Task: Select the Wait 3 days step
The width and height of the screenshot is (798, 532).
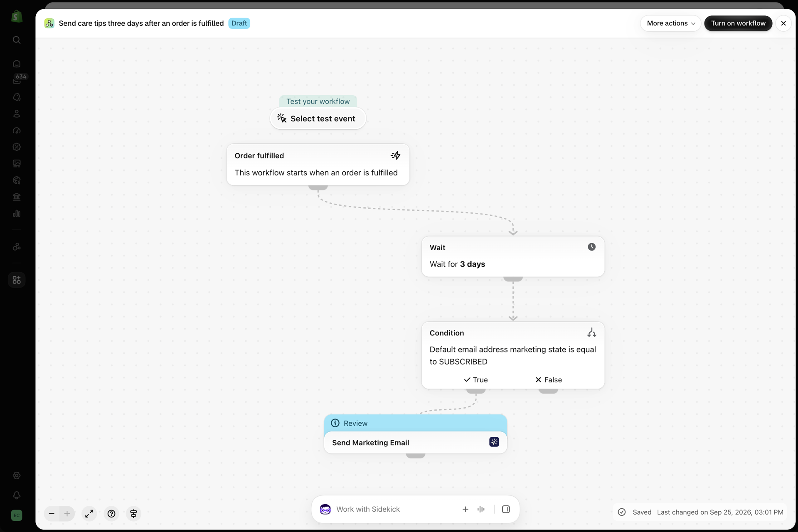Action: click(x=513, y=256)
